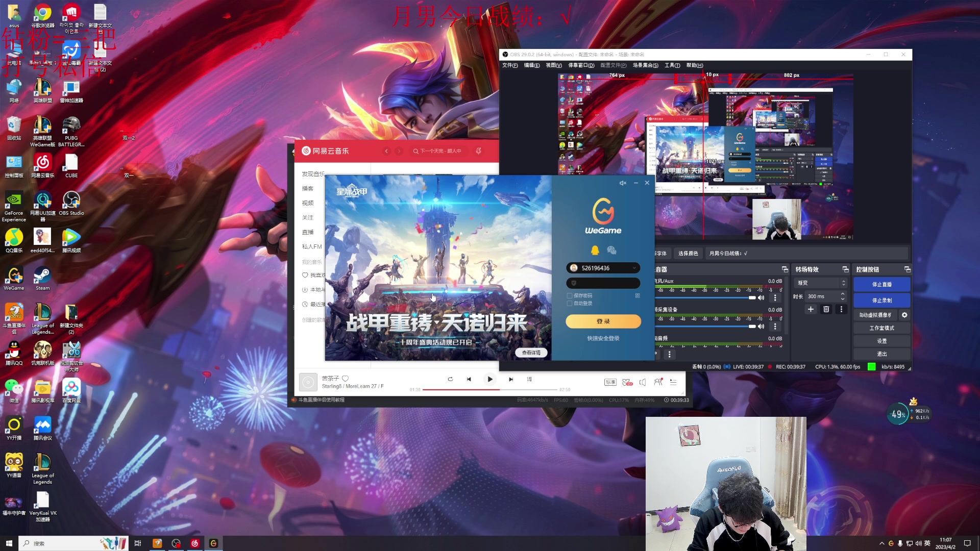Seek on NetEase Music progress bar
Viewport: 980px width, 551px height.
pyautogui.click(x=490, y=390)
